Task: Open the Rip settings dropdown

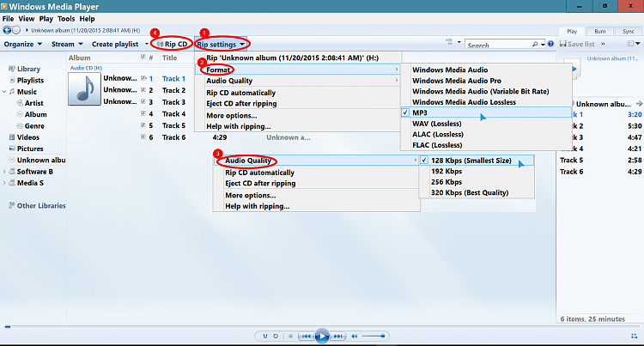Action: pos(221,44)
